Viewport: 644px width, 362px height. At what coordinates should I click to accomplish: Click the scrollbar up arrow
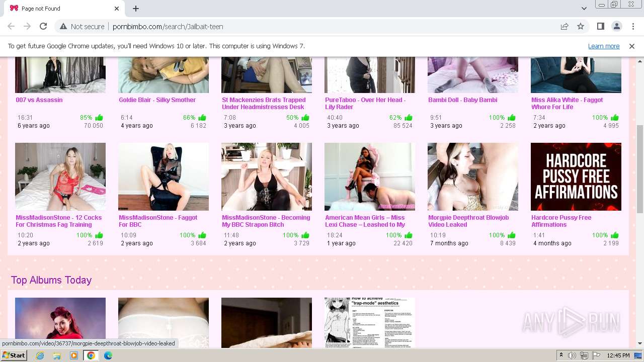639,61
